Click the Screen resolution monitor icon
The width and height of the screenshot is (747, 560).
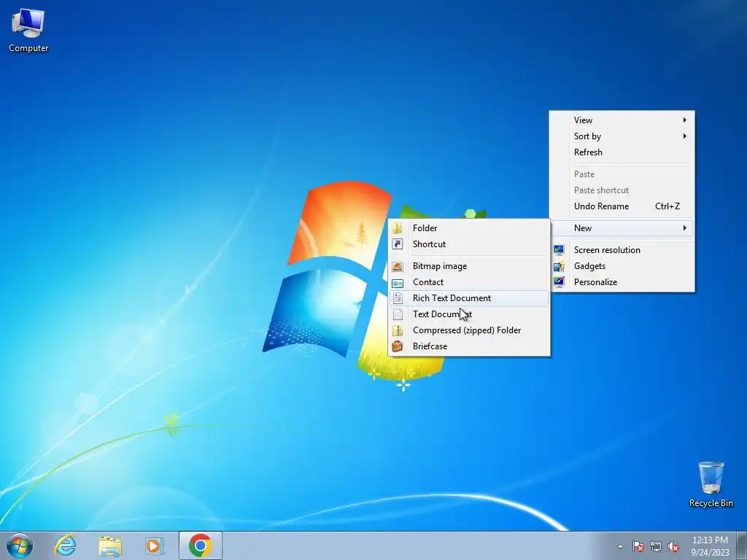pyautogui.click(x=560, y=250)
